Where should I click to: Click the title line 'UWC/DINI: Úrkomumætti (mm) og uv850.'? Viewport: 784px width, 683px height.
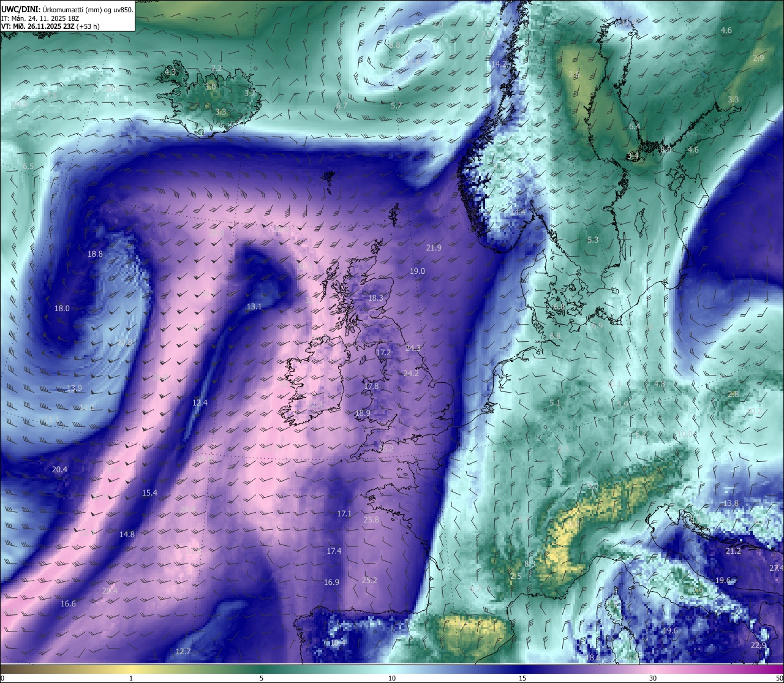click(67, 10)
